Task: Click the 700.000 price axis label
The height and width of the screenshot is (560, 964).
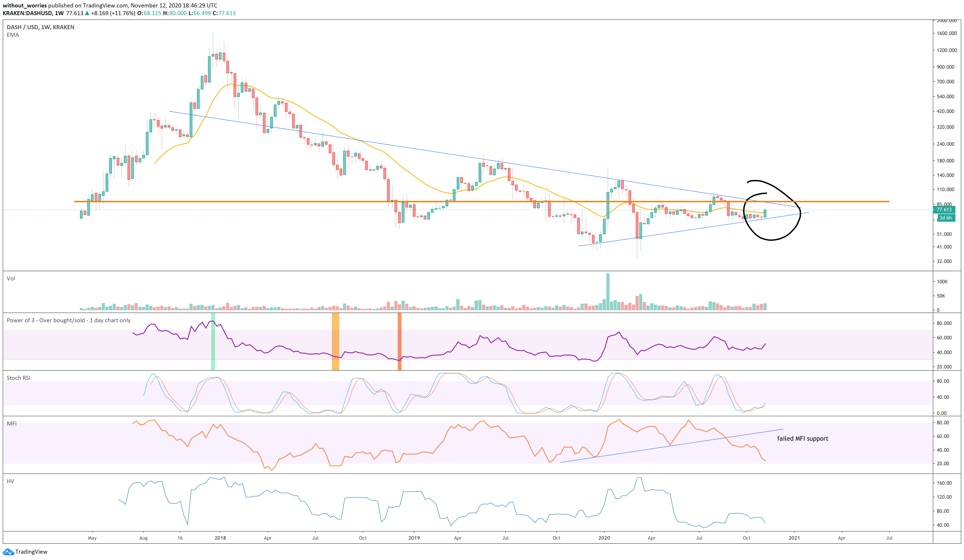Action: [x=945, y=82]
